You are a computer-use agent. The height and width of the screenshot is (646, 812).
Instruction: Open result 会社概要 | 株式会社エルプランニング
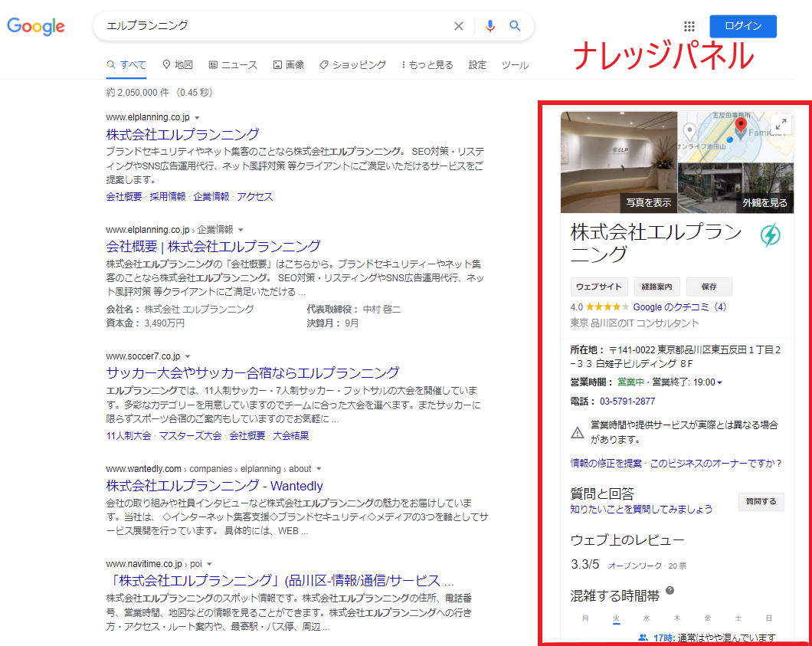214,247
